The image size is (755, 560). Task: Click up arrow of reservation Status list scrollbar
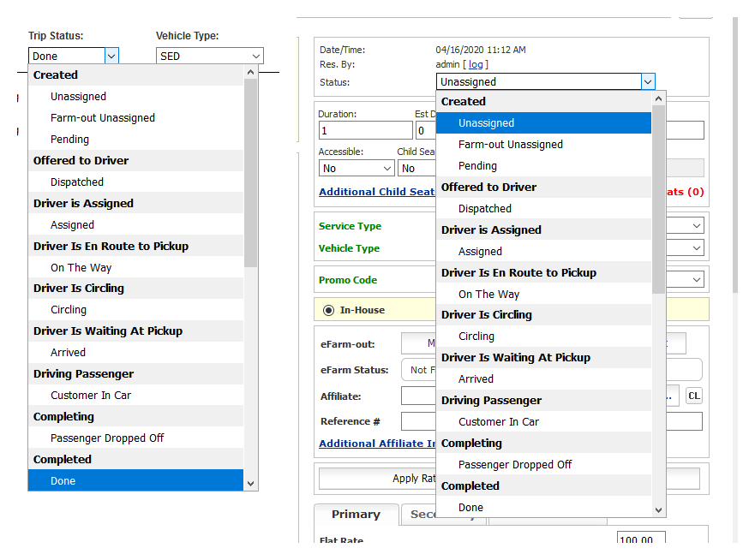tap(658, 99)
